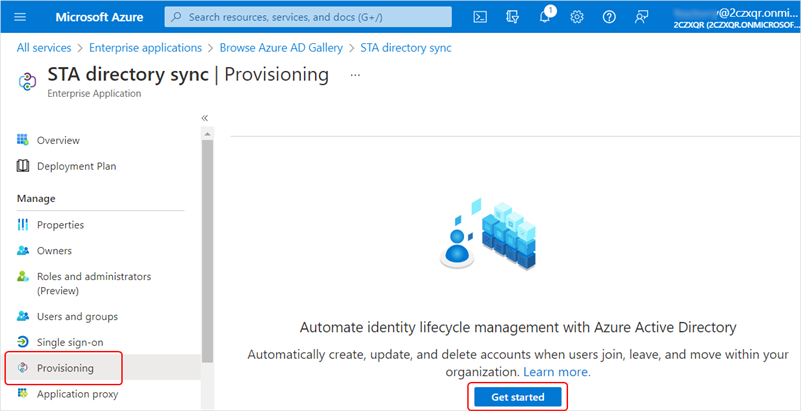This screenshot has width=801, height=411.
Task: Open Single sign-on settings
Action: [70, 342]
